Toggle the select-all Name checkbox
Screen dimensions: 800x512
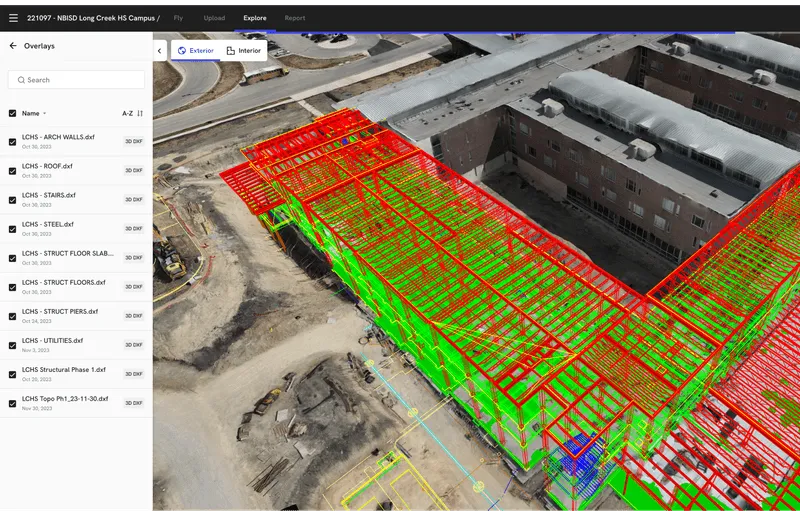tap(12, 113)
